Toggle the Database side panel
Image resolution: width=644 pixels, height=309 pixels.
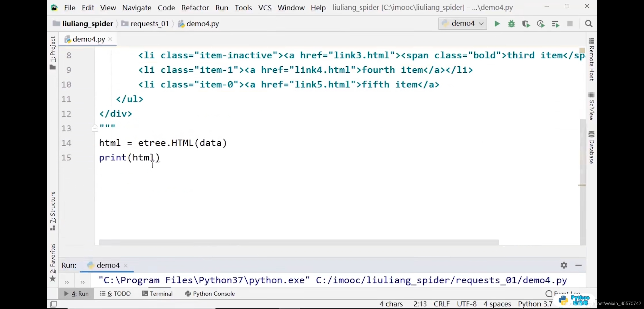click(592, 147)
